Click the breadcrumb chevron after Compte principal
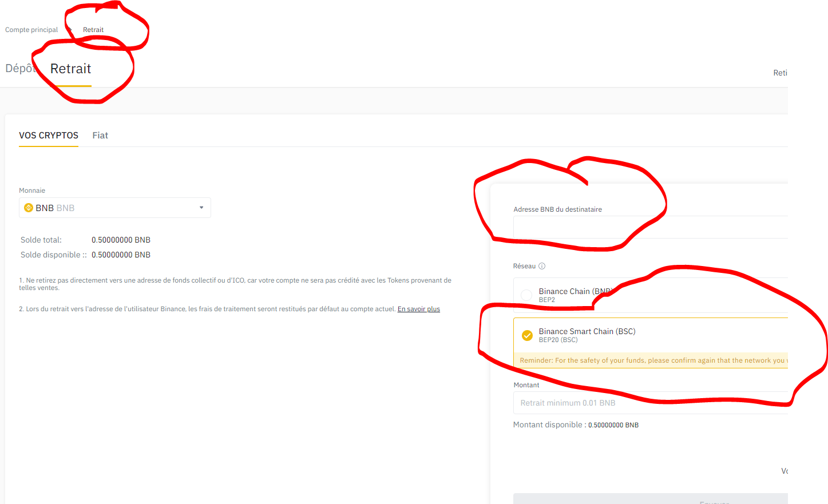Viewport: 828px width, 504px height. tap(70, 30)
